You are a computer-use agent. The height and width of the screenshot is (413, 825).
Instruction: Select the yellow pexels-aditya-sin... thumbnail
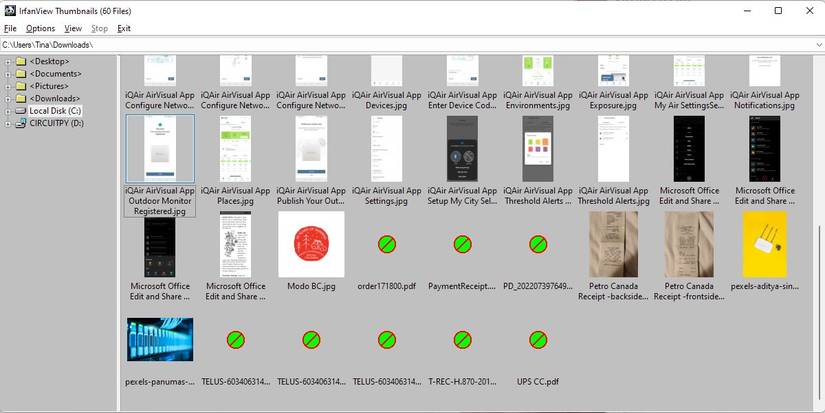coord(764,244)
